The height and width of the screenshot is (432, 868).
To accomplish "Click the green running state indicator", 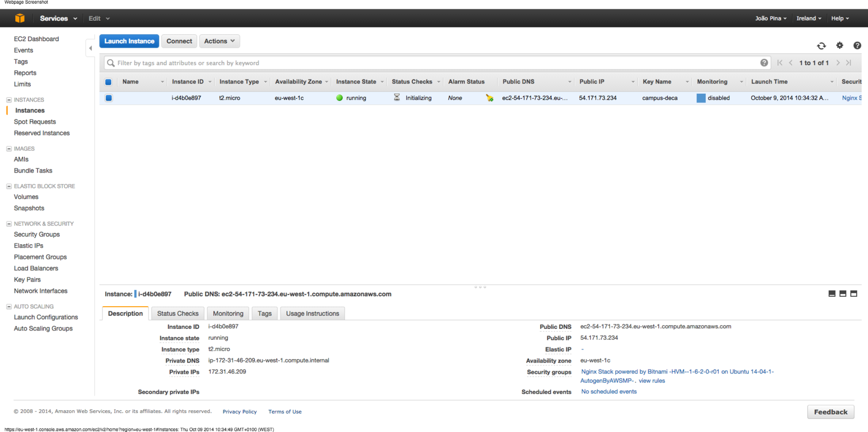I will click(x=340, y=98).
